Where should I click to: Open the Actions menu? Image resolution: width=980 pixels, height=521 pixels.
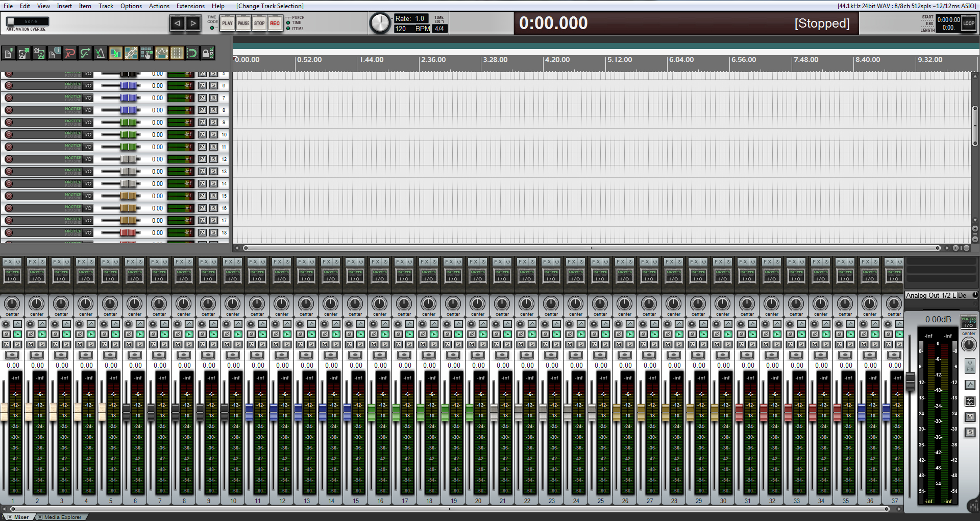[159, 6]
